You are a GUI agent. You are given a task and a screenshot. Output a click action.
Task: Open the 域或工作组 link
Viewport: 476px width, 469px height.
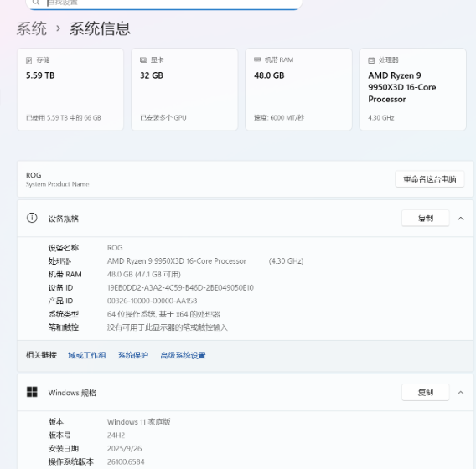(x=87, y=355)
